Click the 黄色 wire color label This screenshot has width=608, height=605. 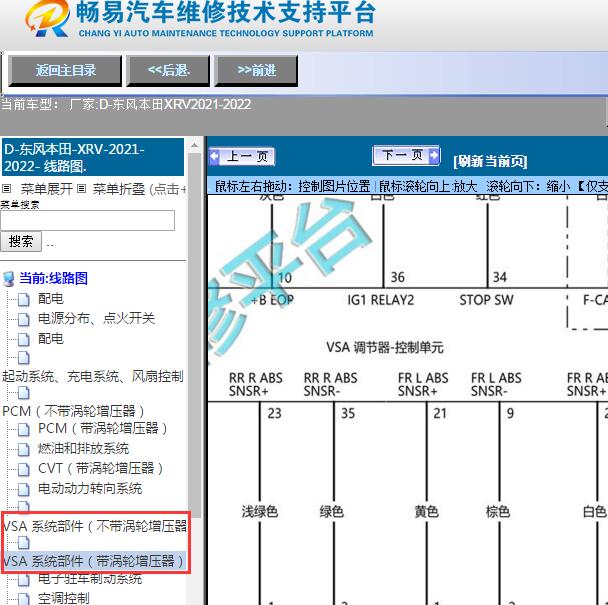426,512
